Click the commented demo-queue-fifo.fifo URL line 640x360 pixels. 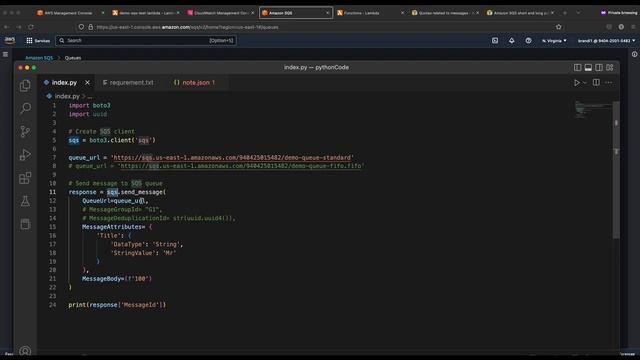(216, 166)
